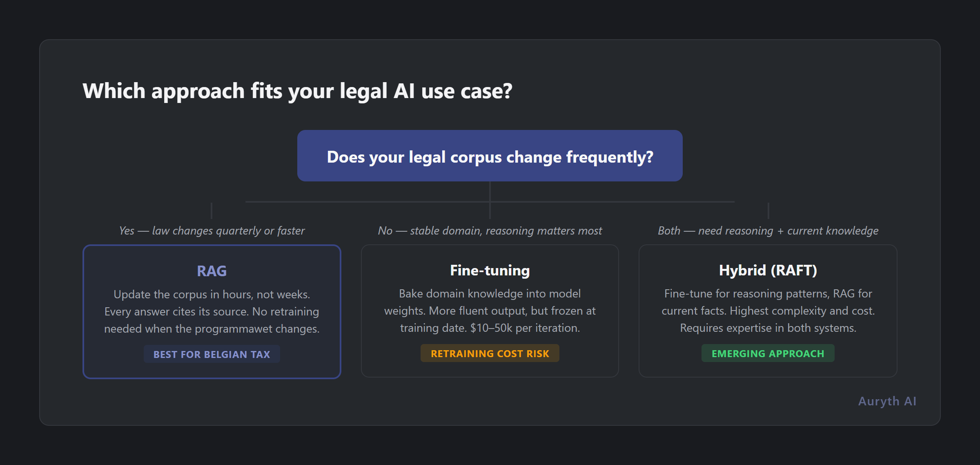
Task: Click the Hybrid card's complexity description text
Action: click(x=768, y=311)
